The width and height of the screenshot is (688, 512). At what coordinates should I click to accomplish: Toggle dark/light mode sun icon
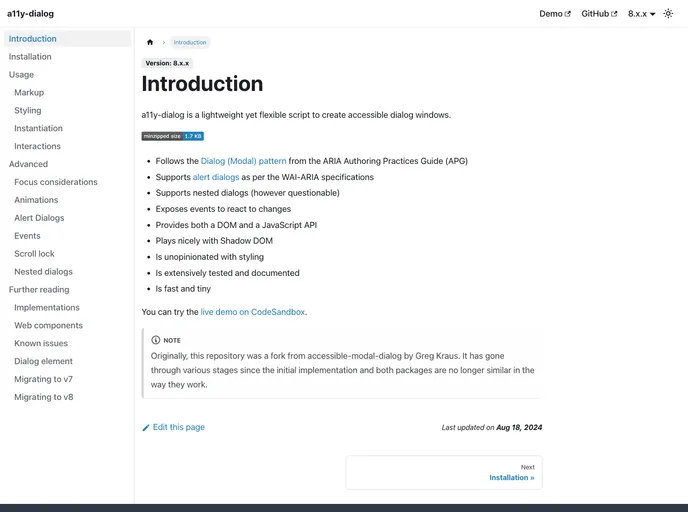(x=668, y=14)
